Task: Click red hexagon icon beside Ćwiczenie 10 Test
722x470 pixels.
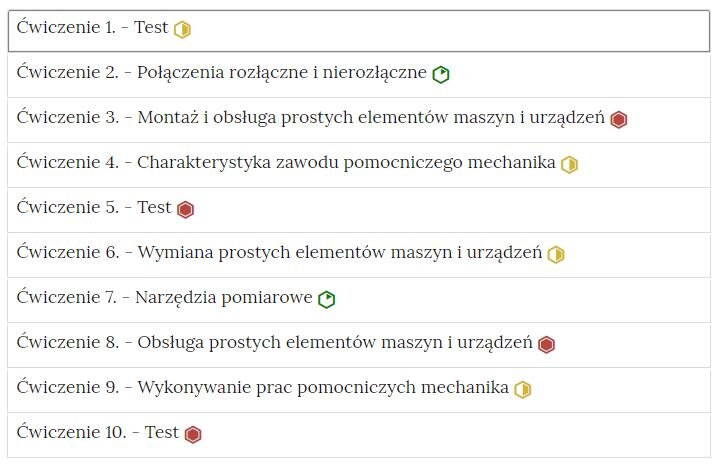Action: pos(192,435)
